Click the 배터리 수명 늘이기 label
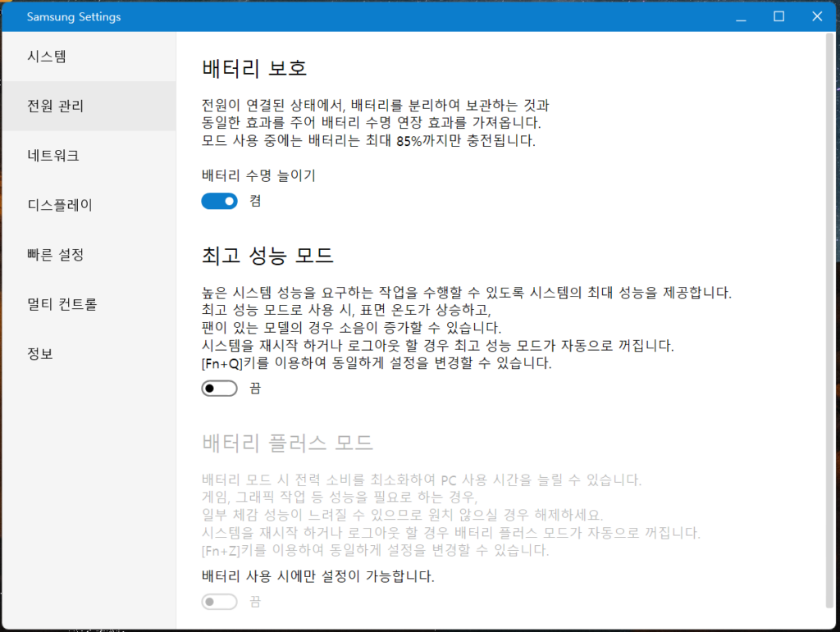This screenshot has width=840, height=632. [258, 175]
